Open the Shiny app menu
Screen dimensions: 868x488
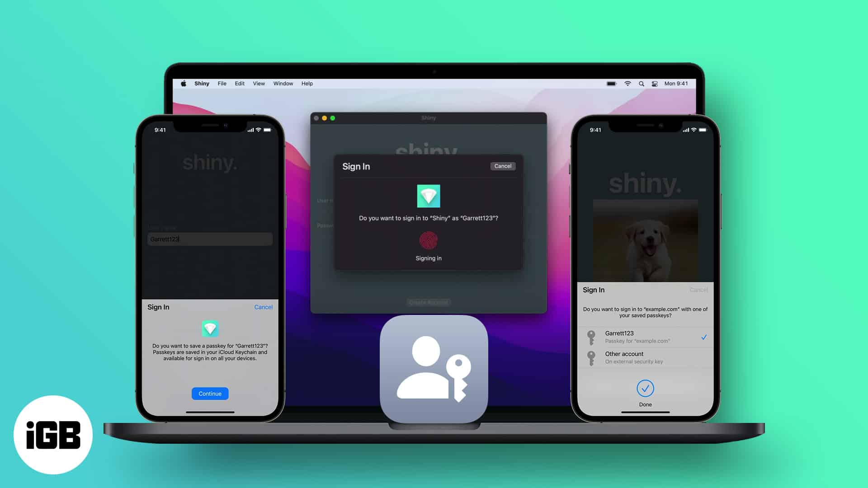202,84
